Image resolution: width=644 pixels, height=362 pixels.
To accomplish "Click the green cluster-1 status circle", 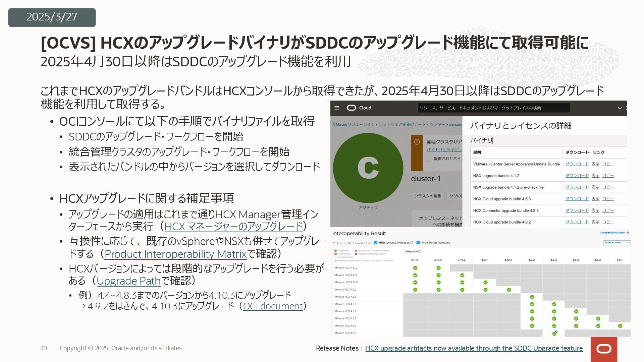I will point(368,168).
